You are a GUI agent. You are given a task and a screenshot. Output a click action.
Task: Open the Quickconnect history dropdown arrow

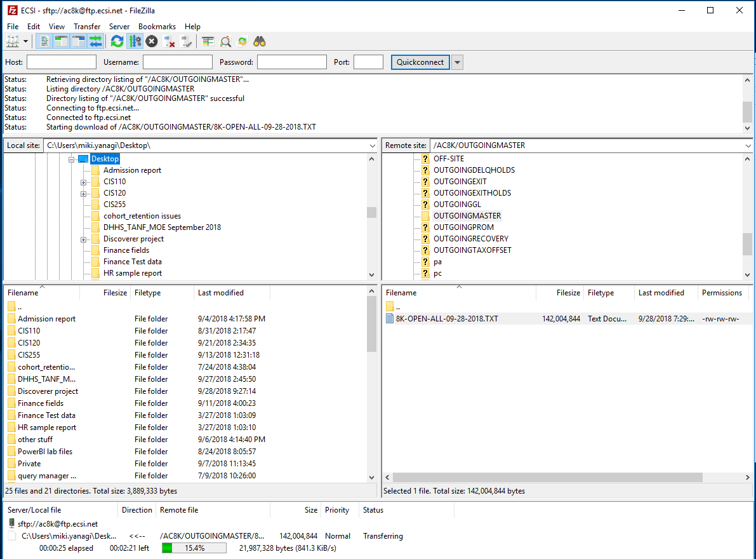tap(458, 62)
